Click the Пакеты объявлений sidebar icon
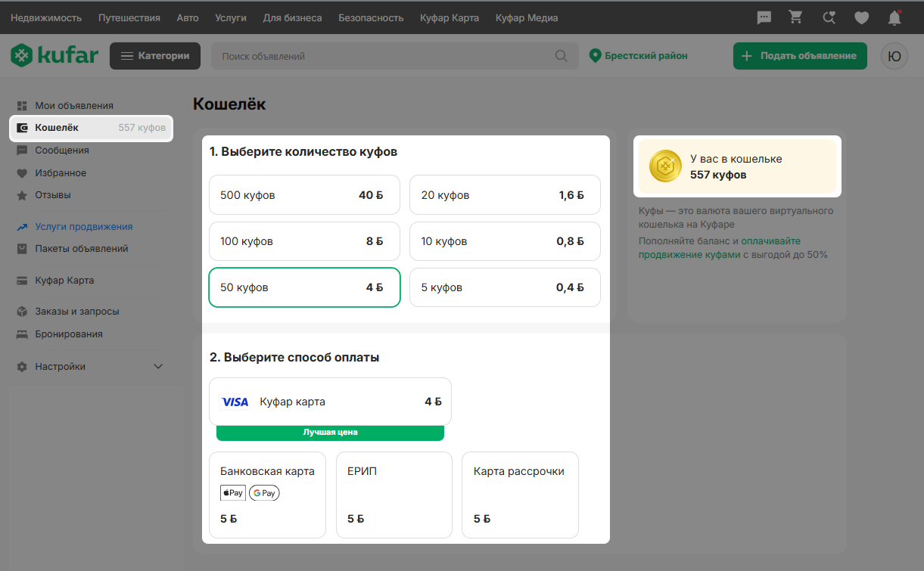 [x=22, y=249]
